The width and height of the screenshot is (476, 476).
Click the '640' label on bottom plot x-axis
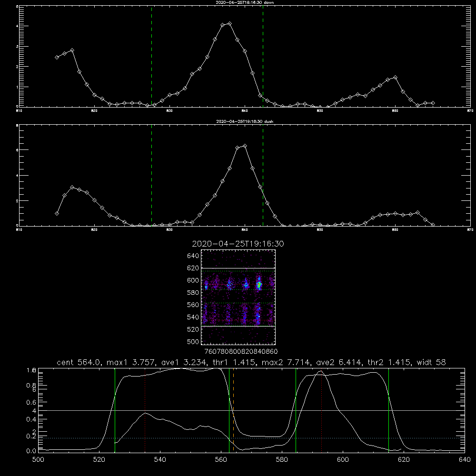[x=465, y=460]
